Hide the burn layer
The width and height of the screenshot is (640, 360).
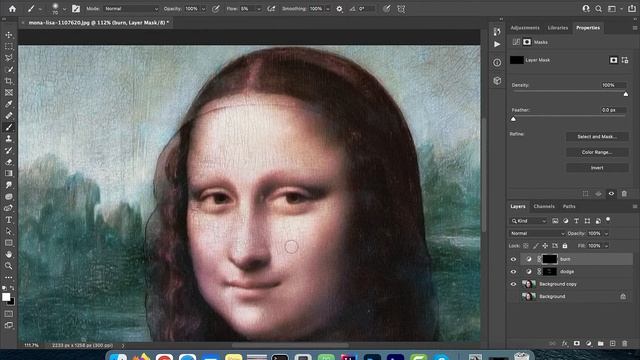coord(513,259)
